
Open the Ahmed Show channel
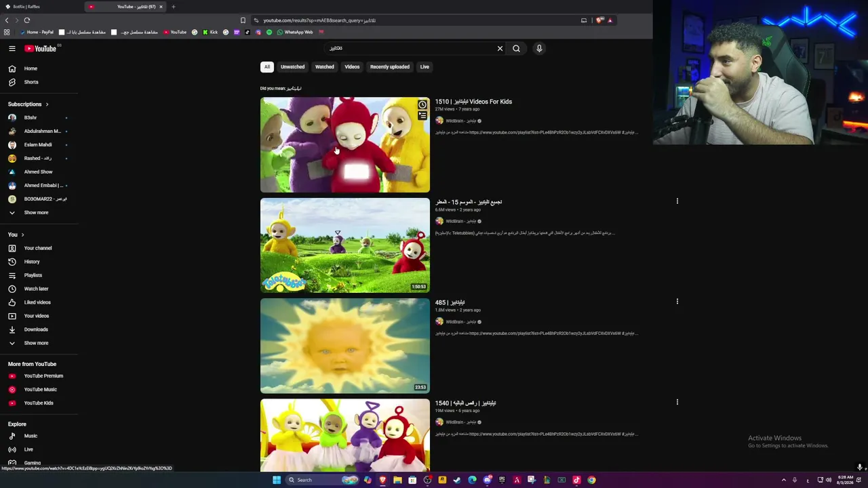point(37,171)
